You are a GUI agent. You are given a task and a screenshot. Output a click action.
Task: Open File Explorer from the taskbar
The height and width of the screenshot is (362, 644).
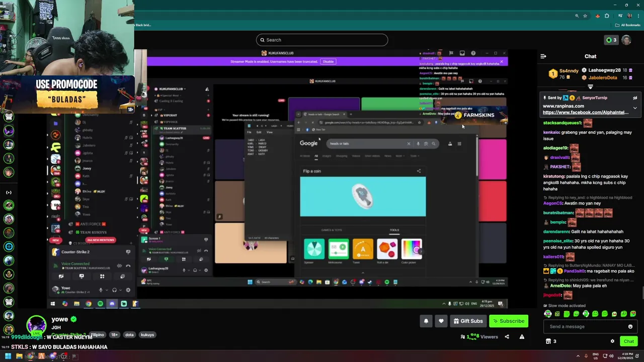19,356
